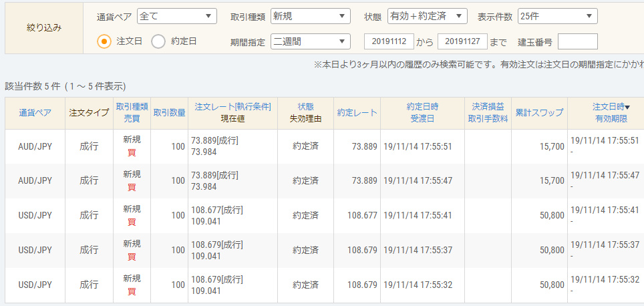Click 約定済 status in 17:55:32 row
Screen dimensions: 644x306
305,284
